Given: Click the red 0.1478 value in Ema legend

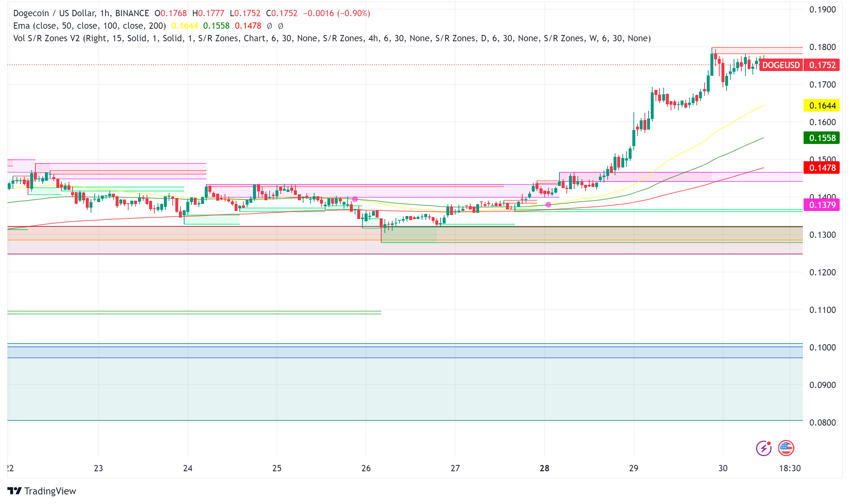Looking at the screenshot, I should tap(248, 26).
